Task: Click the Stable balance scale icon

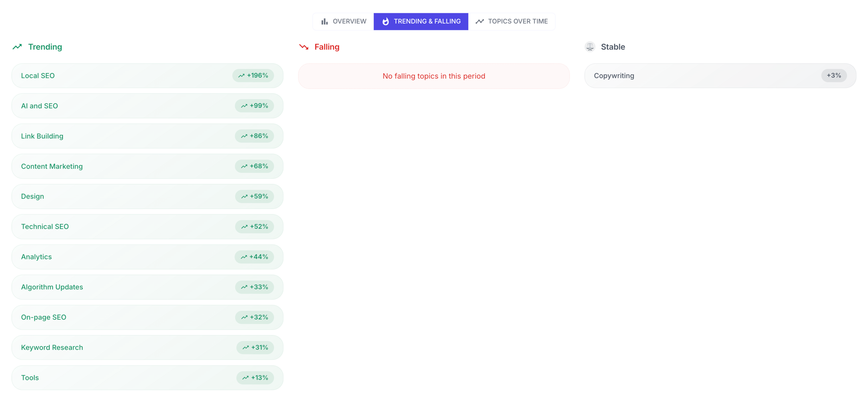Action: (590, 47)
